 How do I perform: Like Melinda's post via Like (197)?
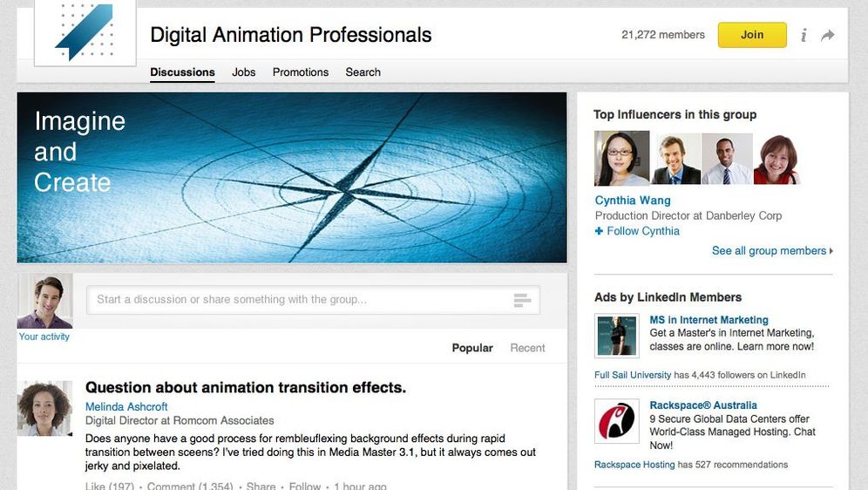point(110,486)
